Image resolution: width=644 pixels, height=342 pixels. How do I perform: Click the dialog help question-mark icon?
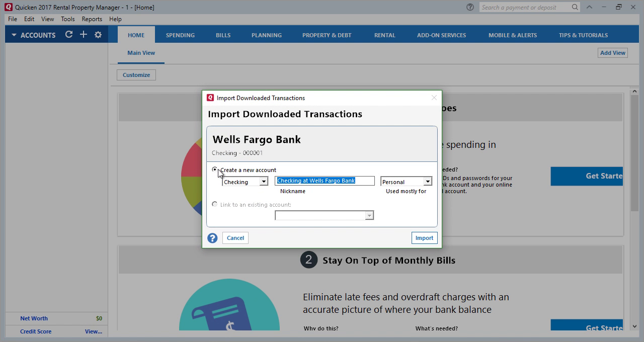212,238
